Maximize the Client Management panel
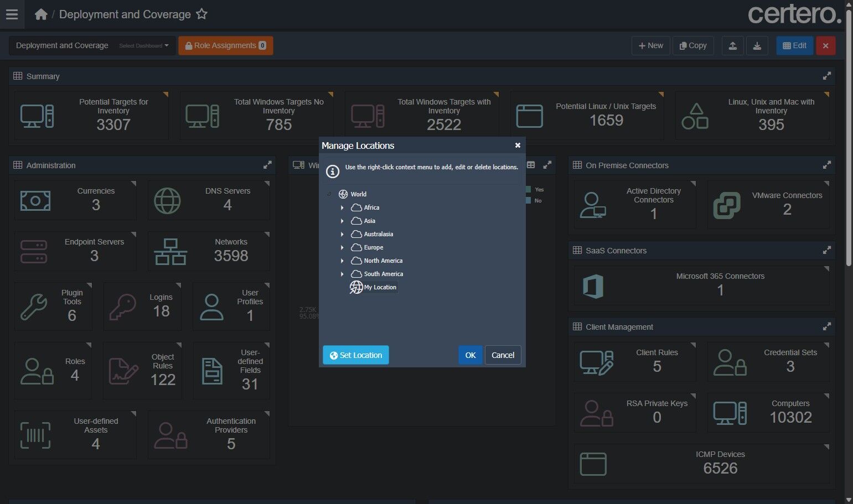Image resolution: width=853 pixels, height=504 pixels. pyautogui.click(x=826, y=327)
